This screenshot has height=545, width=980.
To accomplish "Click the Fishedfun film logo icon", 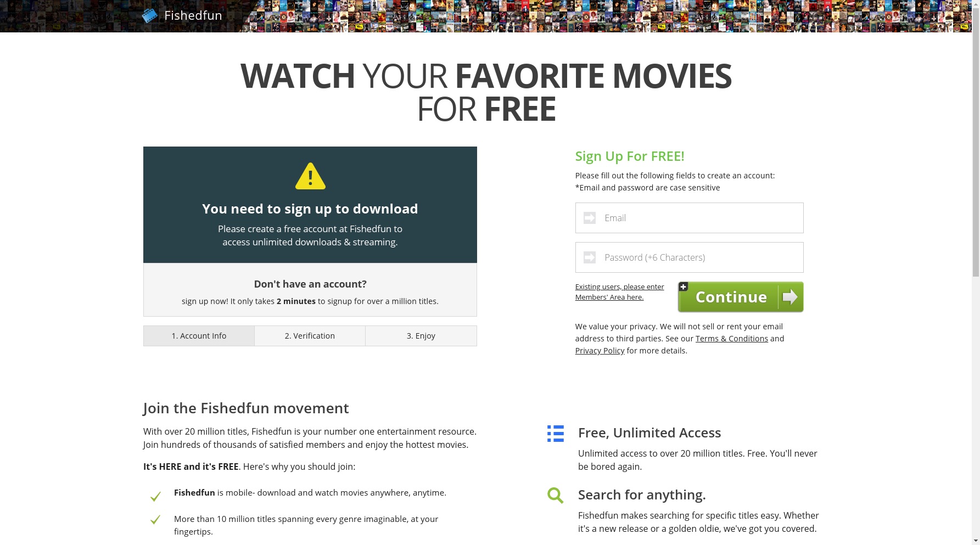I will 149,15.
